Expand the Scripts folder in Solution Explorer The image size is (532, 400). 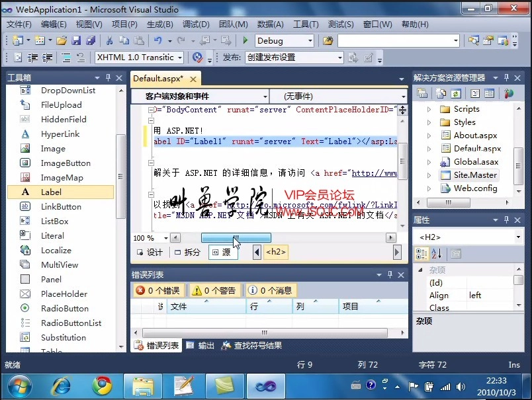tap(429, 108)
